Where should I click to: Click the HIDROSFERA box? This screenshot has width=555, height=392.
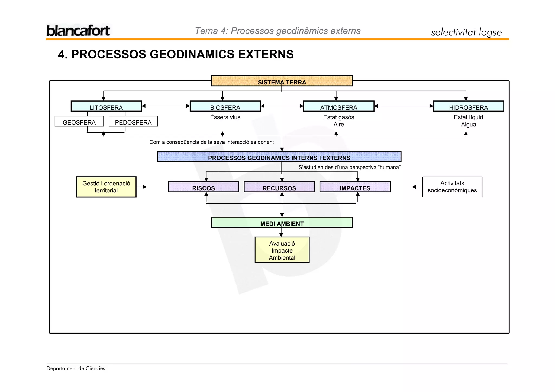click(x=468, y=106)
